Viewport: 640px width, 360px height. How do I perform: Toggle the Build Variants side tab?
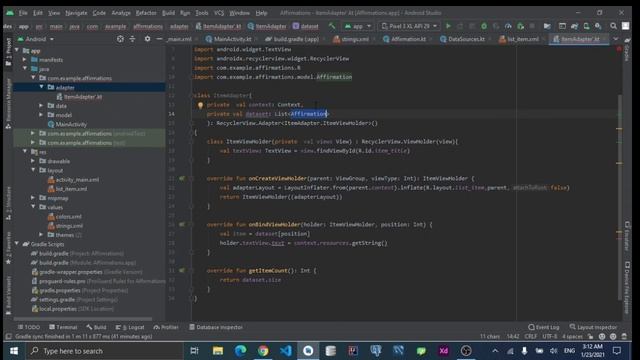click(8, 296)
